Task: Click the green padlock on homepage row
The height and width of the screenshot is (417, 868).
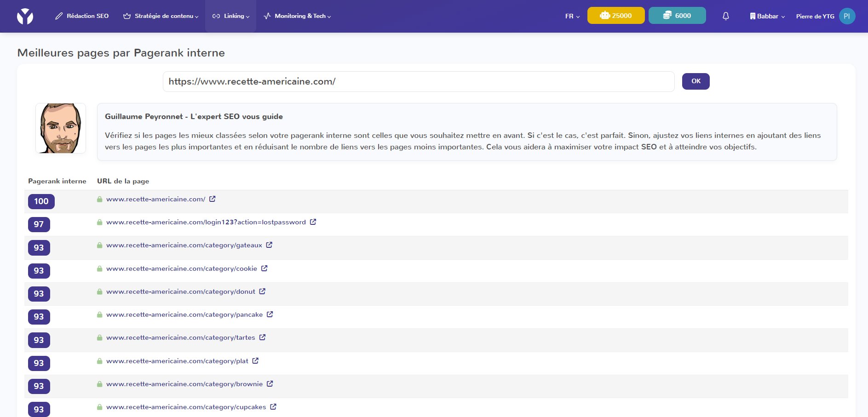Action: [x=99, y=199]
